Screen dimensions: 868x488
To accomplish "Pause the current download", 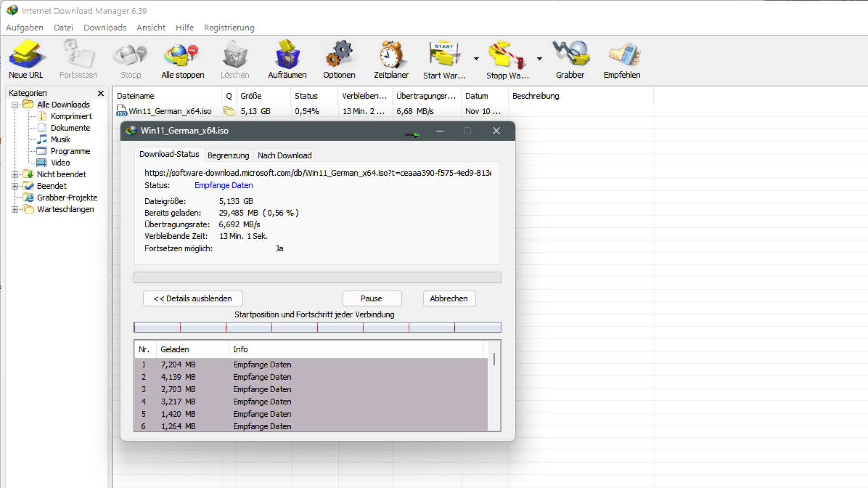I will (x=372, y=299).
